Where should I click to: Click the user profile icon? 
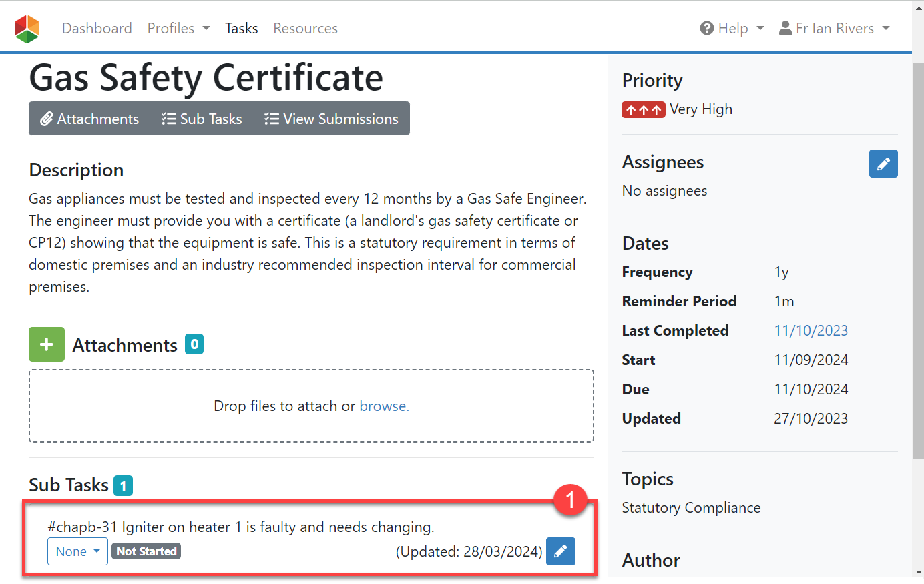(x=785, y=29)
